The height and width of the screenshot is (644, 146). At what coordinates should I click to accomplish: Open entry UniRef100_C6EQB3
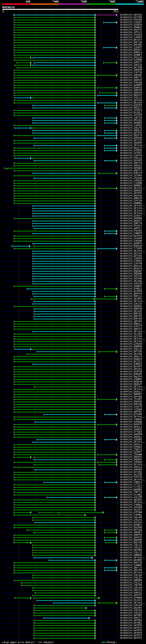tap(131, 440)
